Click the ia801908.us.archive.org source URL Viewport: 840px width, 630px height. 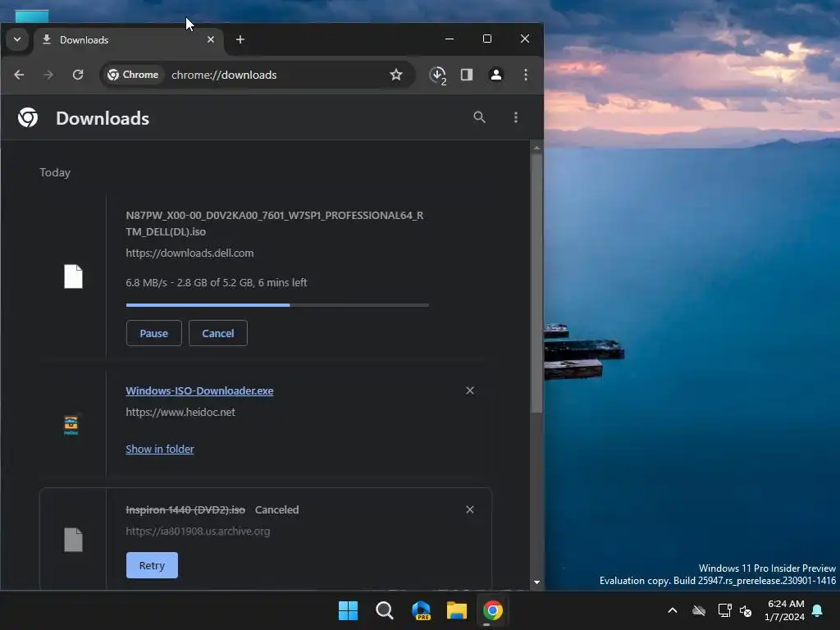[x=198, y=532]
